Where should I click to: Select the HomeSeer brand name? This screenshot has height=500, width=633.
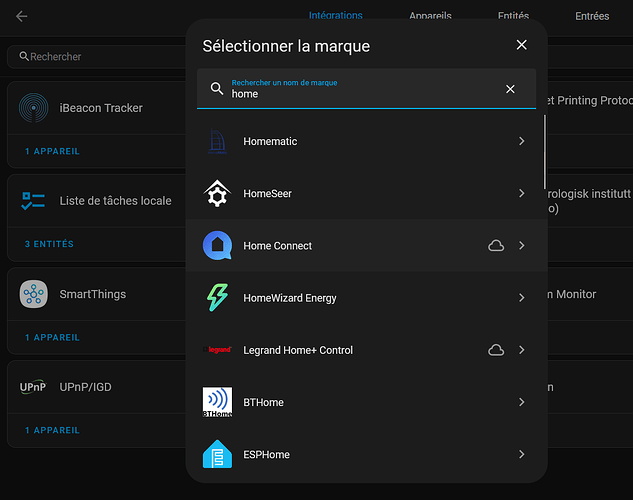[x=267, y=194]
